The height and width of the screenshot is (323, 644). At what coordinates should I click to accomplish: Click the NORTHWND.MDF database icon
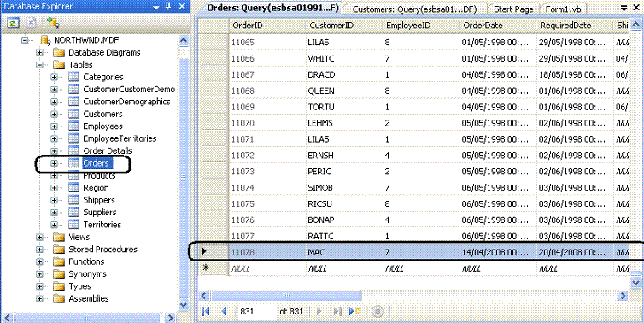click(45, 40)
